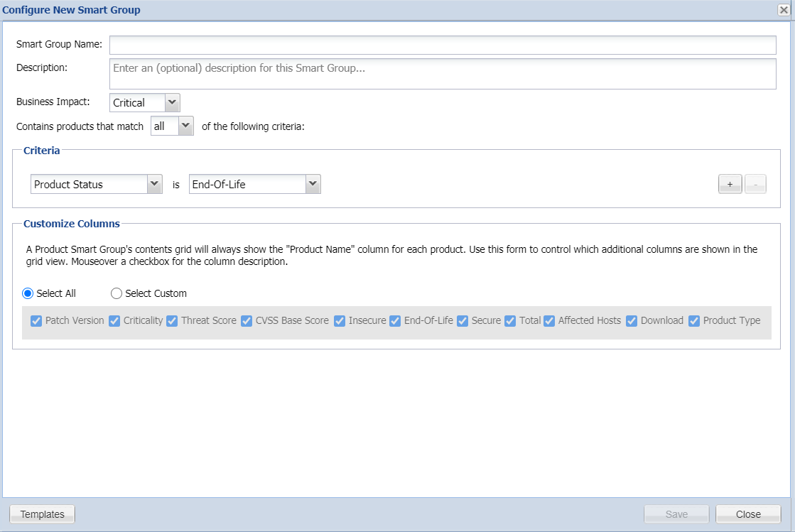
Task: Expand the match 'all' dropdown
Action: point(185,126)
